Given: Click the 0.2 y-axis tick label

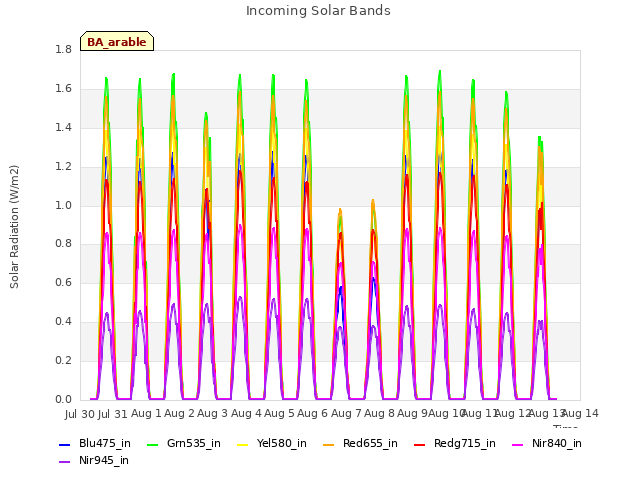Looking at the screenshot, I should 63,360.
